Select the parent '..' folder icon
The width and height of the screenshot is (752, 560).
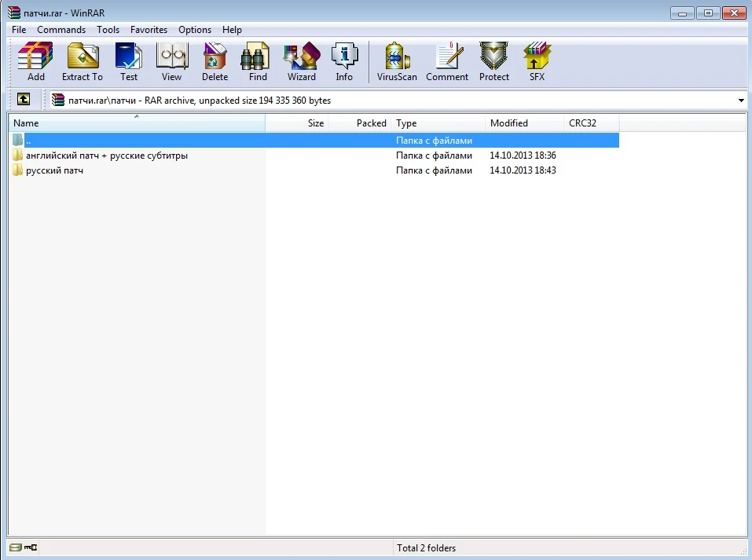pyautogui.click(x=18, y=140)
